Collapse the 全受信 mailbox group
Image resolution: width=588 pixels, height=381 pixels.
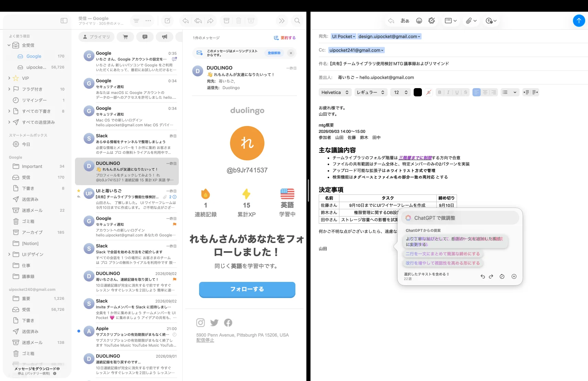pyautogui.click(x=9, y=45)
